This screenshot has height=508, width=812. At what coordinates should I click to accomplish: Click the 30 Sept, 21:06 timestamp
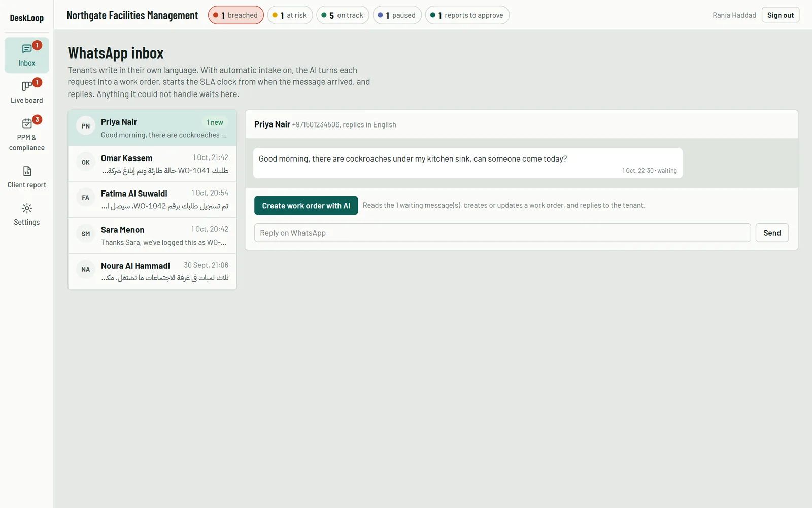(x=206, y=265)
